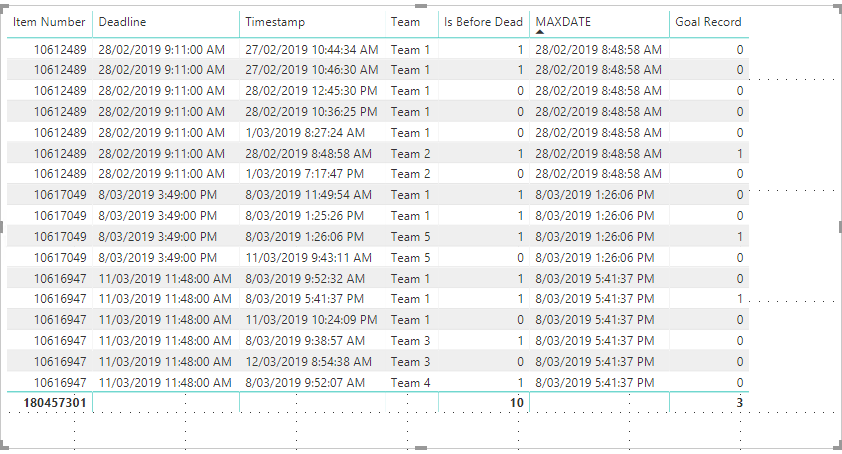This screenshot has height=454, width=842.
Task: Select timestamp 8/03/2019 1:25:26 PM
Action: coord(304,216)
